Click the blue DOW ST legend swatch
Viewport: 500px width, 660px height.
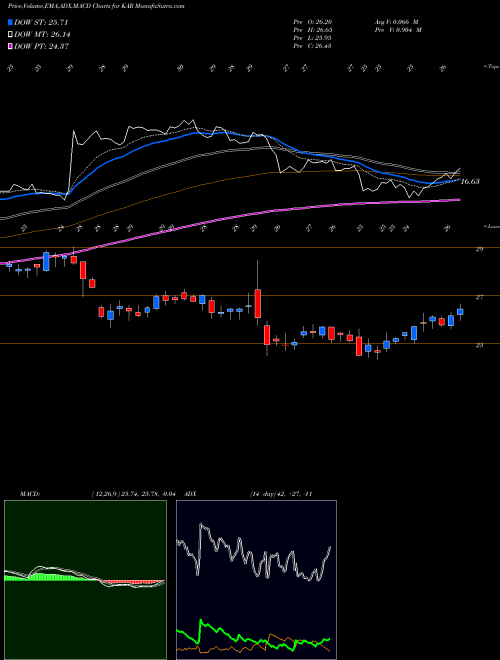point(11,22)
